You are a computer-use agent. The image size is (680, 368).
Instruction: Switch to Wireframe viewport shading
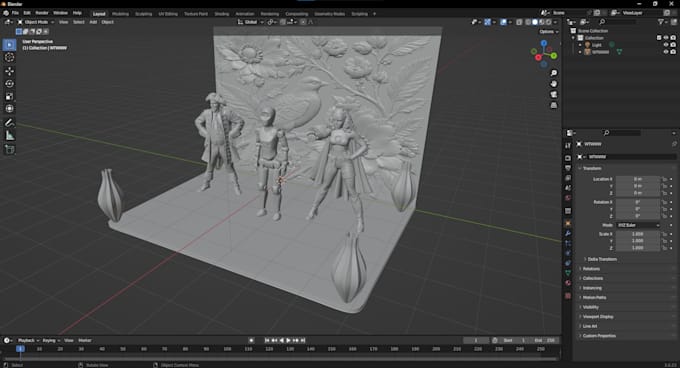[x=528, y=22]
